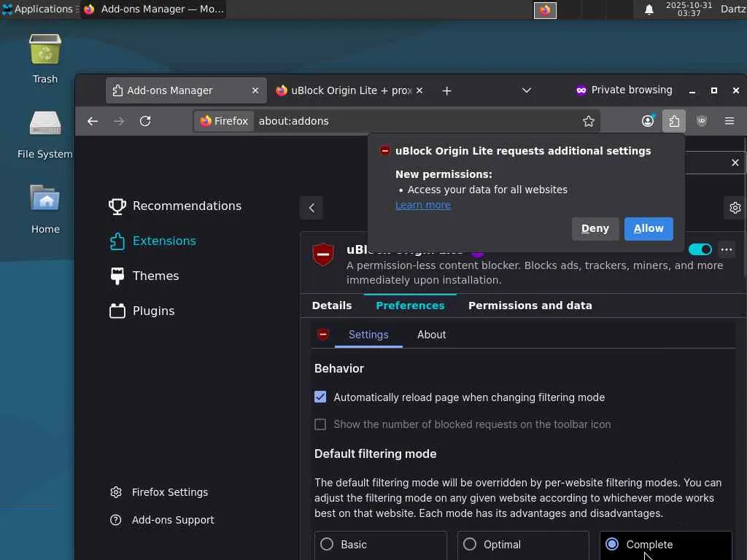Bookmark this page with the star icon
Viewport: 747px width, 560px height.
(x=589, y=121)
